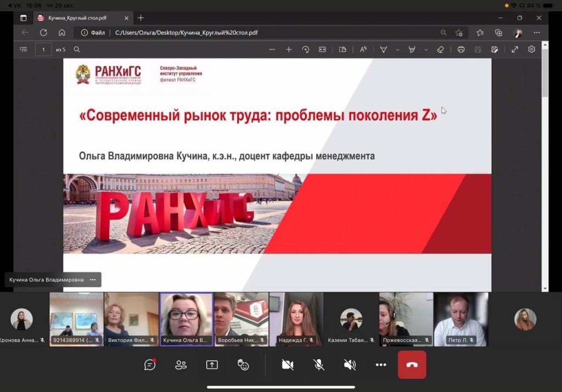This screenshot has width=562, height=392.
Task: Show the participants list
Action: (181, 365)
